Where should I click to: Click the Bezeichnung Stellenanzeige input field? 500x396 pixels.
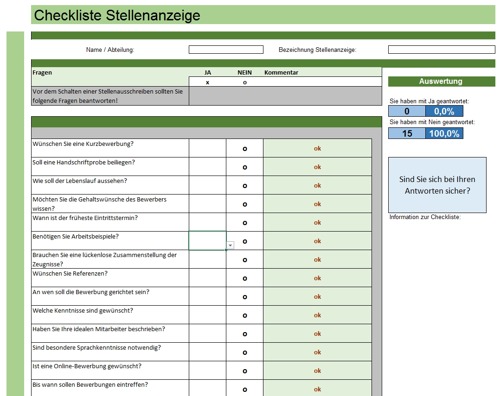click(x=442, y=50)
